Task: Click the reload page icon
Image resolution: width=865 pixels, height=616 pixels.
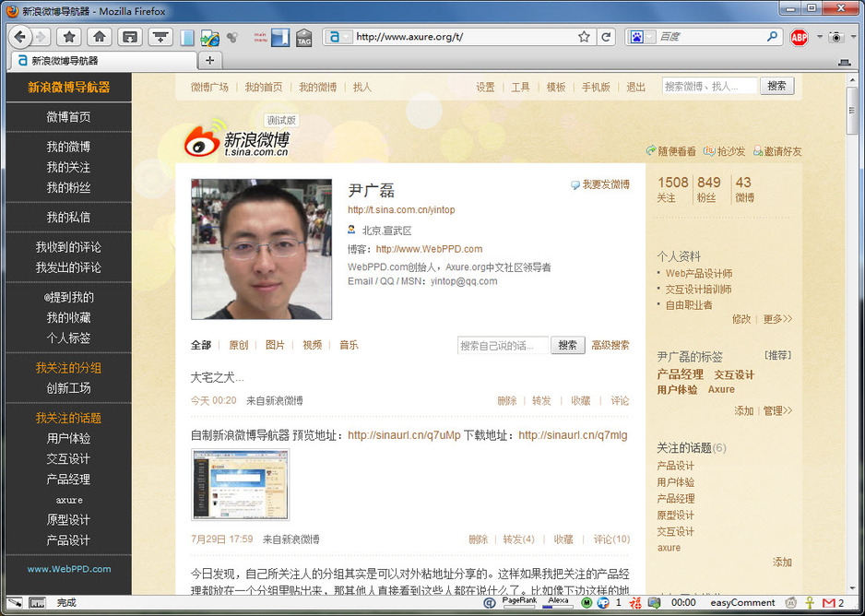Action: tap(606, 37)
